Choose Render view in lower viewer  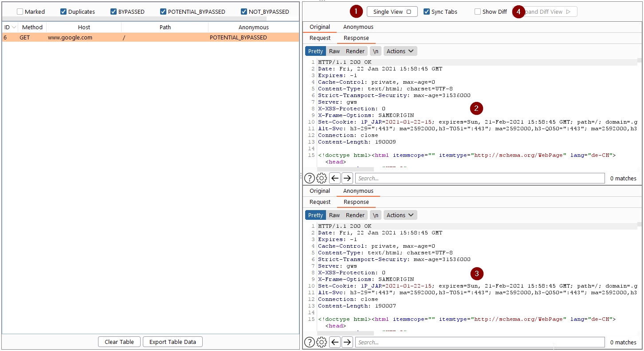click(x=355, y=215)
